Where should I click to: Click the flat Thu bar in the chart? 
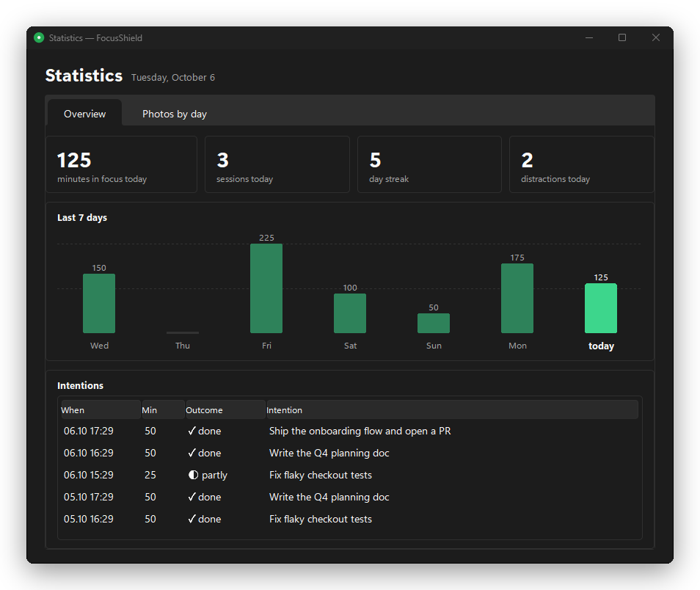pyautogui.click(x=183, y=332)
